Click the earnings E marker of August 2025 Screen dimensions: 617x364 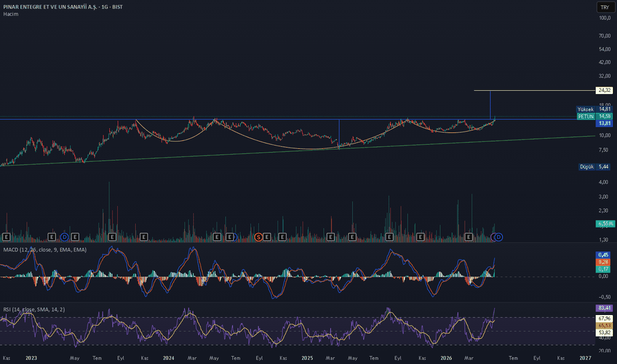(389, 236)
